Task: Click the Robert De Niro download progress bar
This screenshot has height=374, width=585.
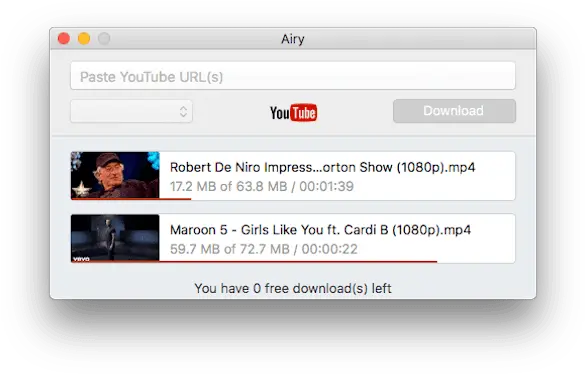Action: click(131, 199)
